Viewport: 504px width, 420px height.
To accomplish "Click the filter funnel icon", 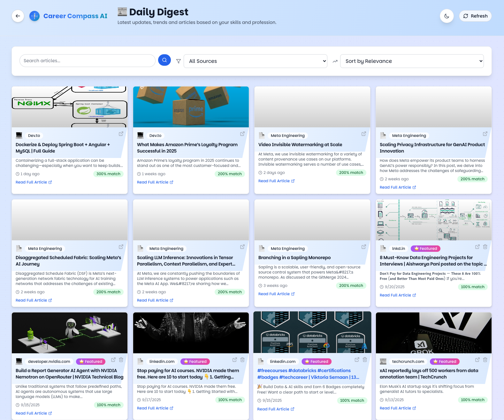I will tap(179, 61).
